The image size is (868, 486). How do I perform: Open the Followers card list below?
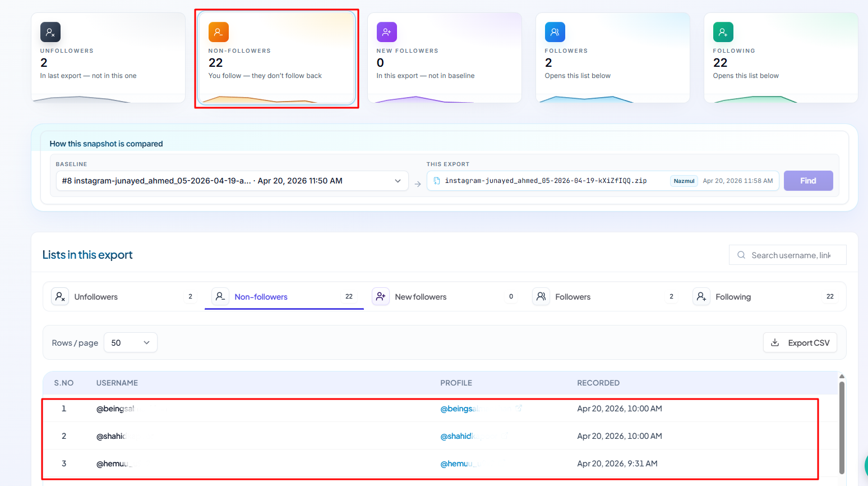tap(613, 58)
